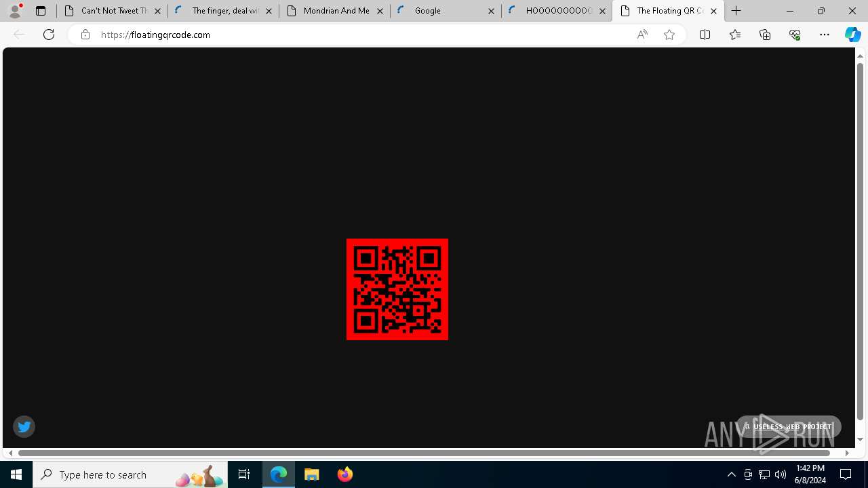Refresh the page
The height and width of the screenshot is (488, 868).
[x=49, y=35]
